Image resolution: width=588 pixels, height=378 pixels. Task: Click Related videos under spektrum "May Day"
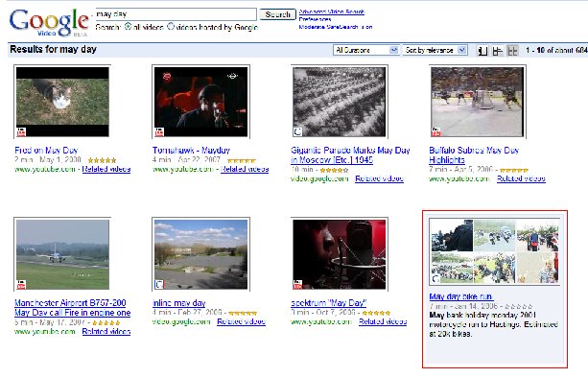pyautogui.click(x=383, y=321)
